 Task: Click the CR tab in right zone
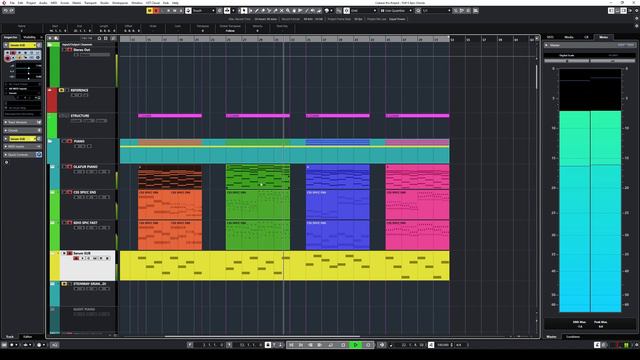[x=586, y=37]
